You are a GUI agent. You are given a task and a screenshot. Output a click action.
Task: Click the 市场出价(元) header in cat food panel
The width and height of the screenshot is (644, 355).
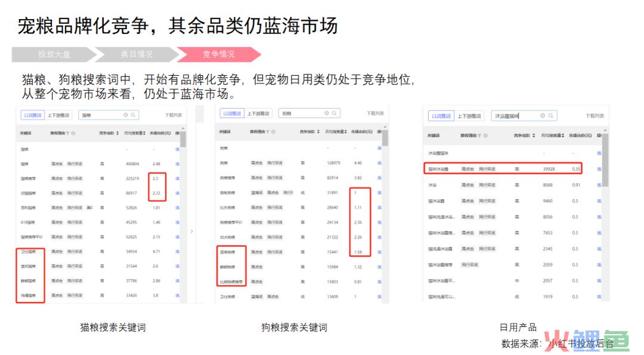(160, 133)
